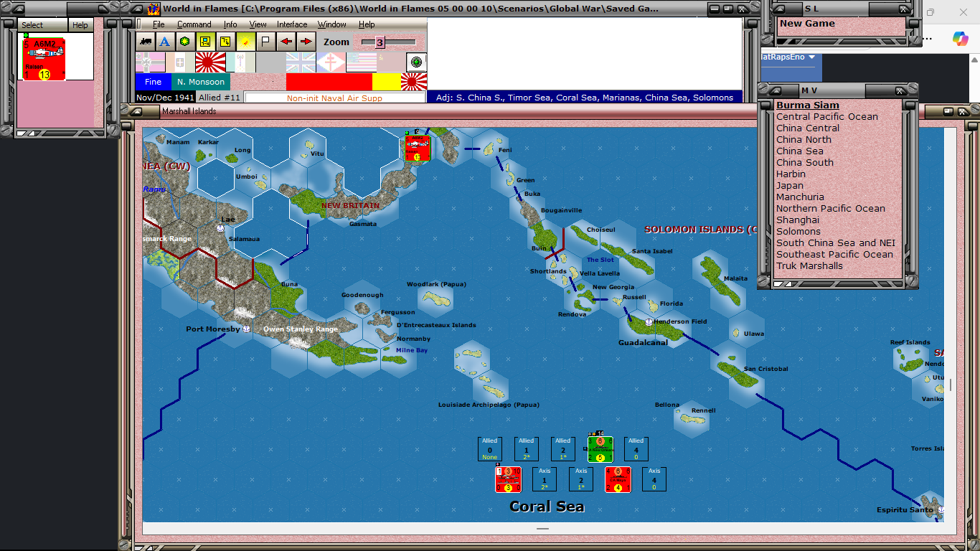
Task: Click the white flag toolbar icon
Action: coord(266,42)
